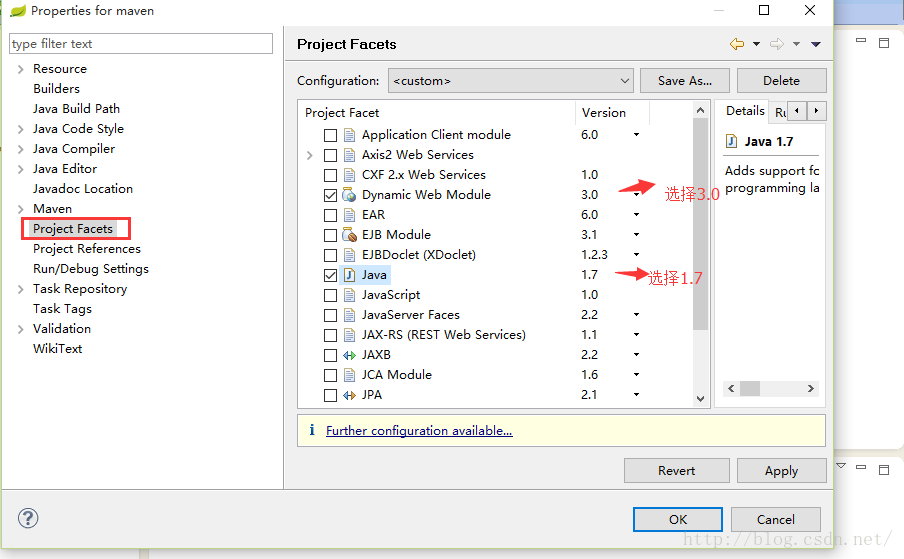904x559 pixels.
Task: Uncheck the Dynamic Web Module checkbox
Action: (x=330, y=195)
